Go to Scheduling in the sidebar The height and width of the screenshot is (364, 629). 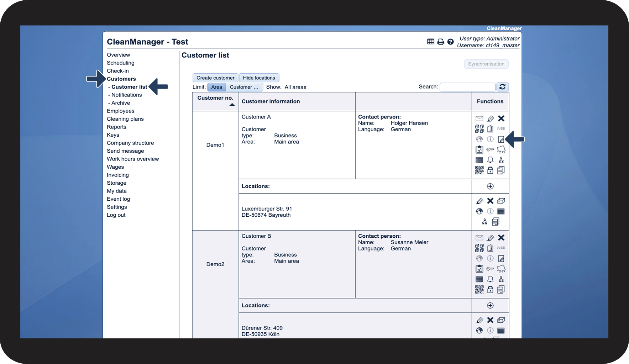point(121,63)
